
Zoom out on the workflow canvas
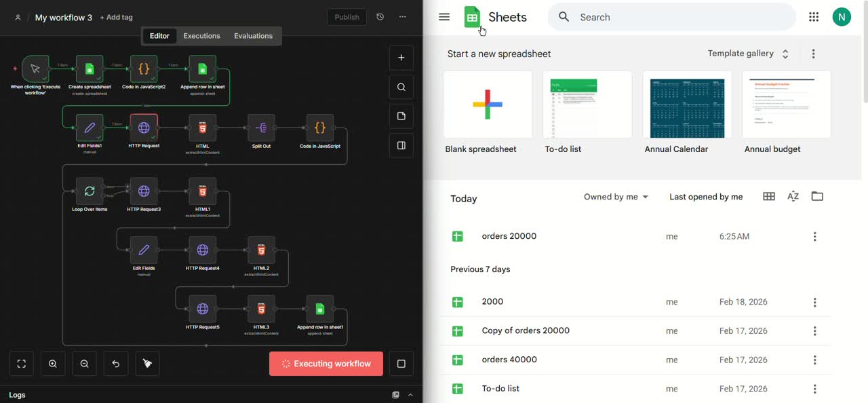(x=84, y=364)
